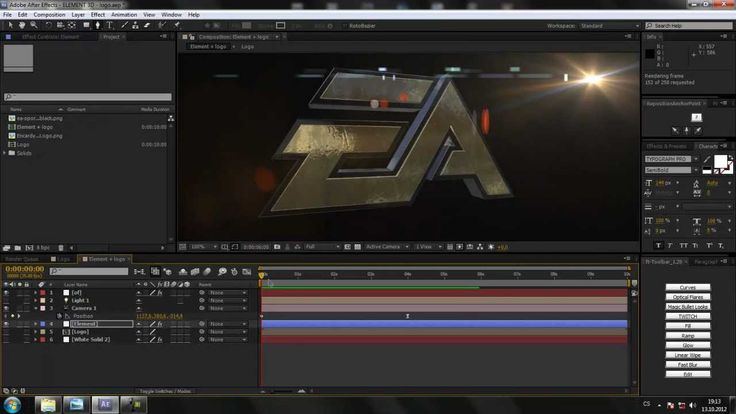Click the new folder icon in Project panel
Viewport: 736px width, 414px height.
[17, 248]
